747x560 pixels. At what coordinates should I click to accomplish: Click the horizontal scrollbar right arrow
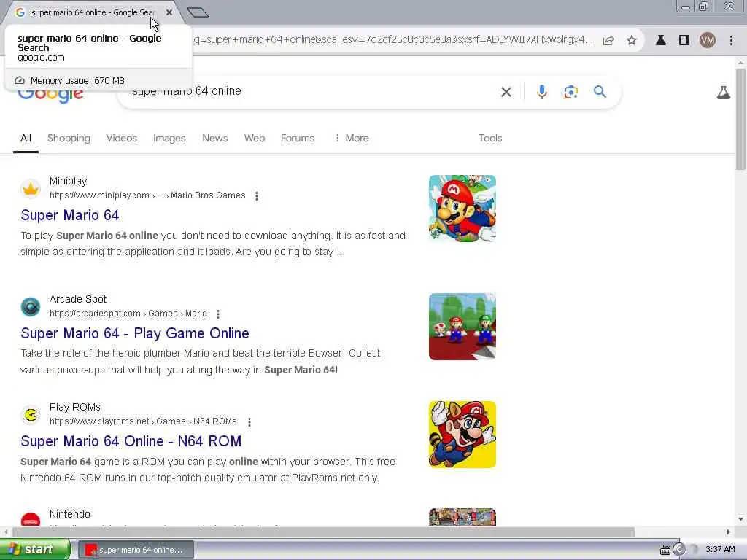729,532
